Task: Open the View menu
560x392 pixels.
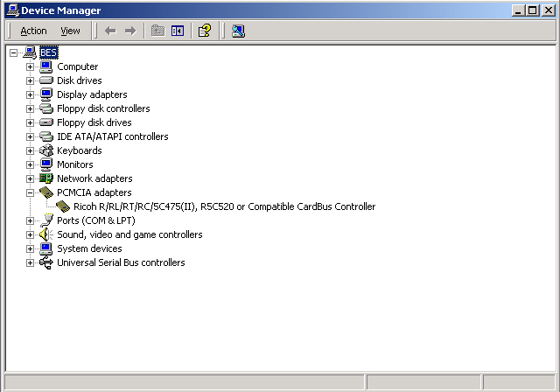Action: pos(70,31)
